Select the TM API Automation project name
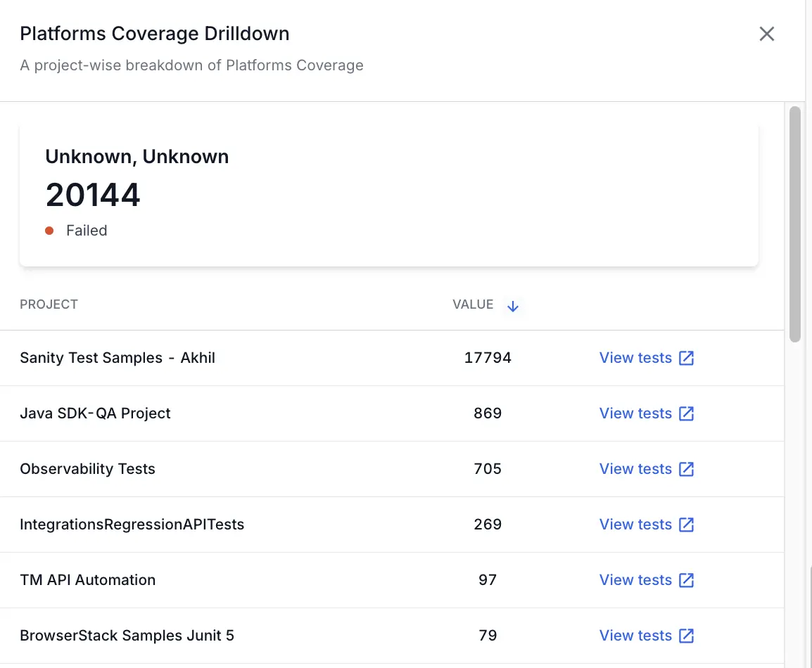The image size is (812, 668). (x=87, y=579)
